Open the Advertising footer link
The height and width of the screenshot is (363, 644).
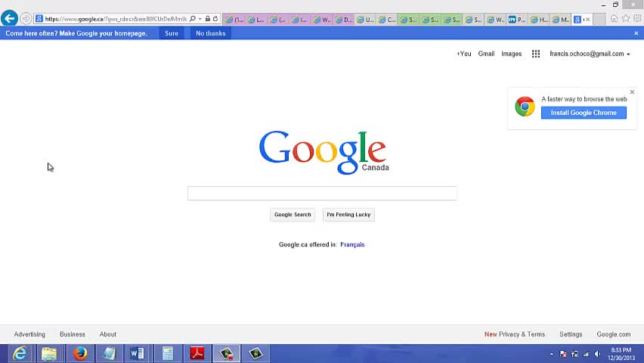(x=29, y=334)
